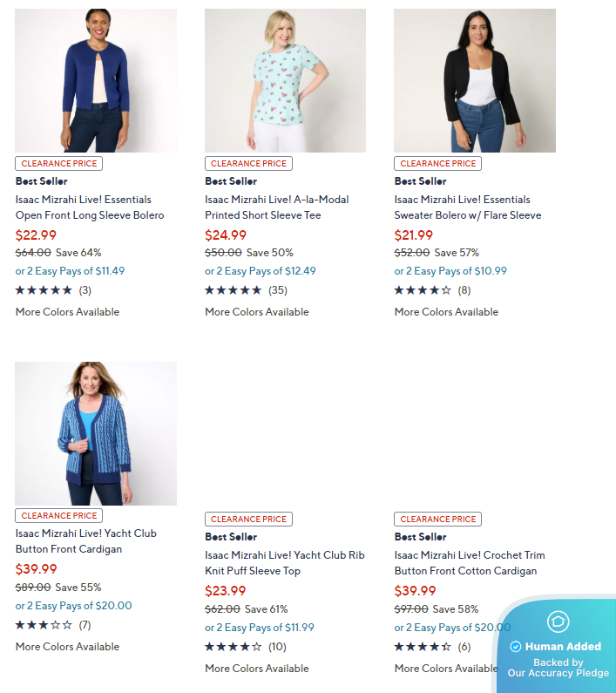Click the house icon in Human Added badge

pyautogui.click(x=558, y=622)
